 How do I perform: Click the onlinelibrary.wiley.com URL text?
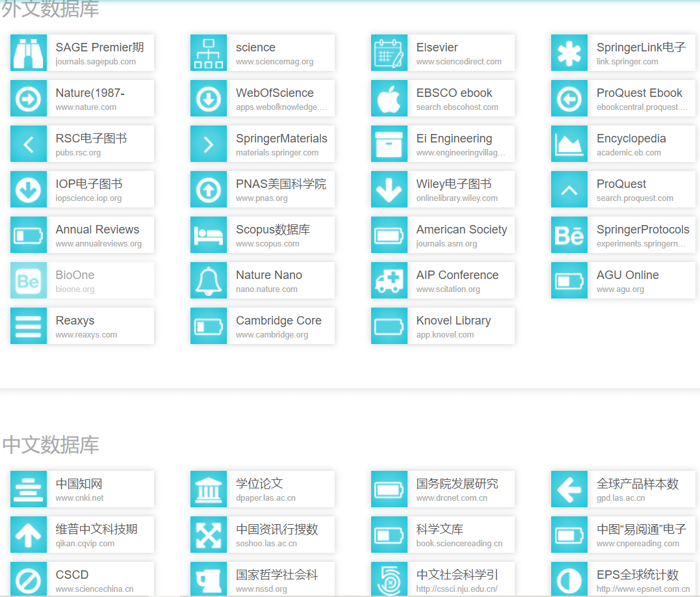pos(457,198)
